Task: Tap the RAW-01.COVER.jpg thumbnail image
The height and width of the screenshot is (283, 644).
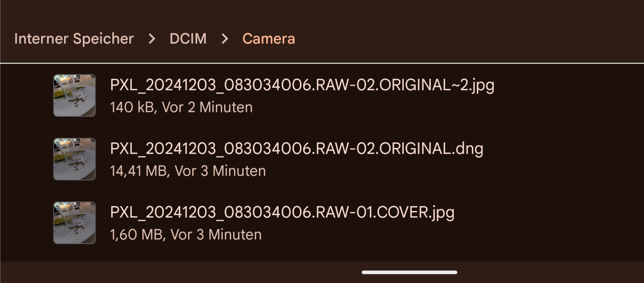Action: click(x=74, y=223)
